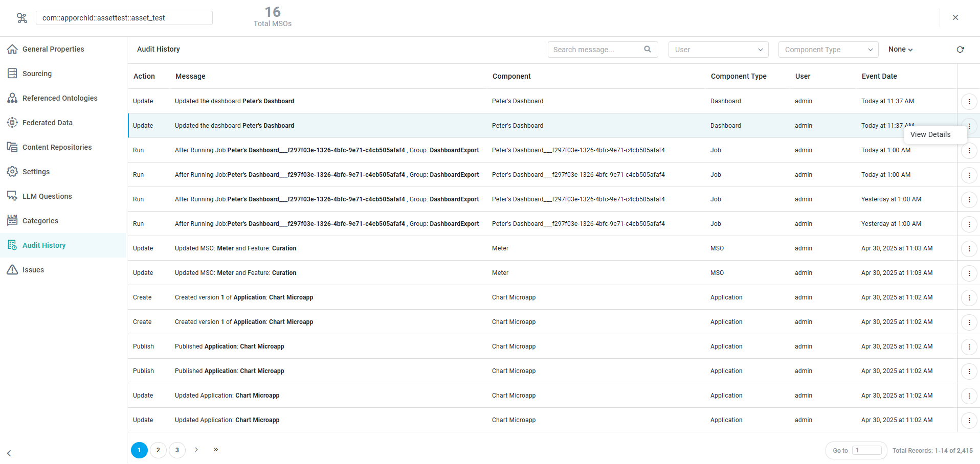Click the ontology graph icon beside asset name

pos(21,18)
